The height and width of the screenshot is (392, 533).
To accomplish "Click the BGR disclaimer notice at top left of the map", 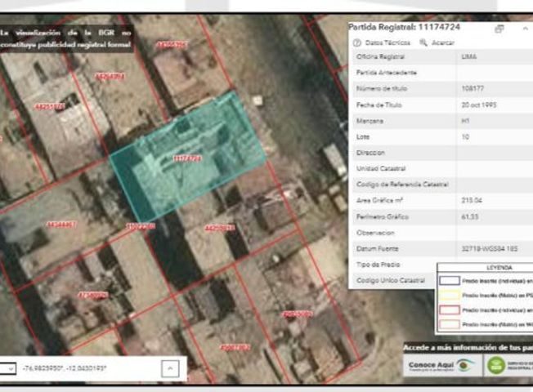I will click(x=65, y=38).
